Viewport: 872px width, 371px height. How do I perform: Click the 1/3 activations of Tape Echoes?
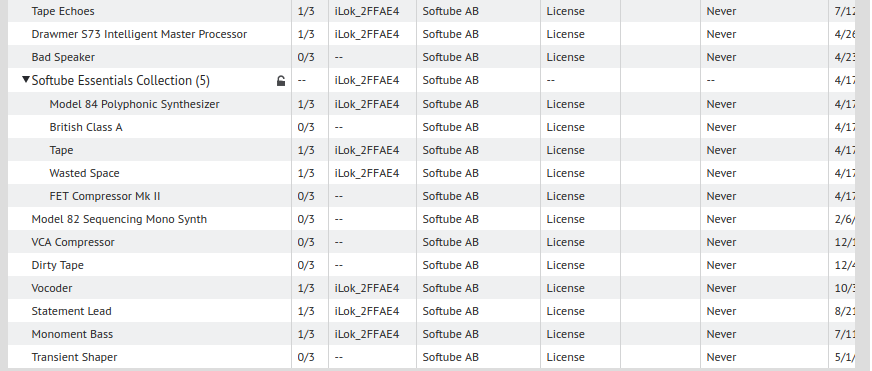tap(306, 11)
